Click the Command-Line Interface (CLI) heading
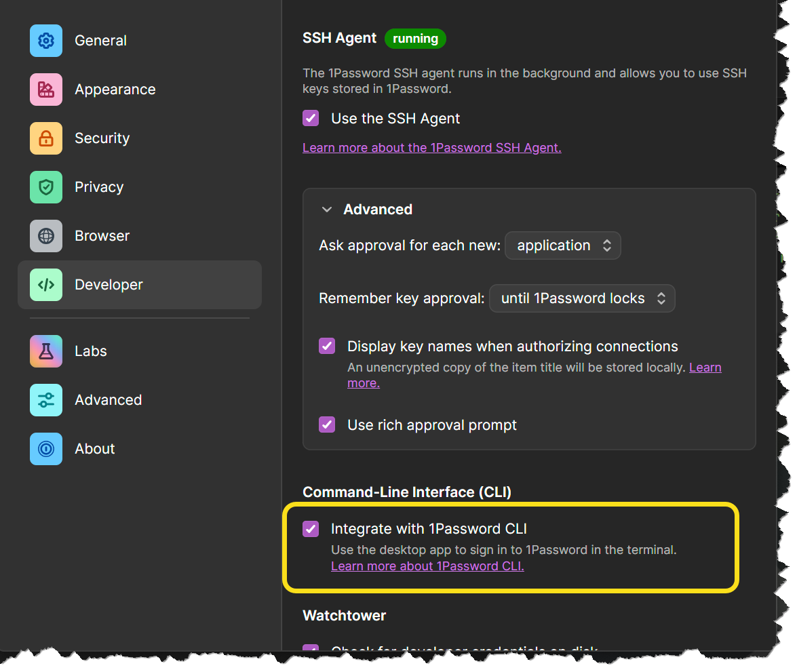This screenshot has width=797, height=672. click(x=406, y=492)
